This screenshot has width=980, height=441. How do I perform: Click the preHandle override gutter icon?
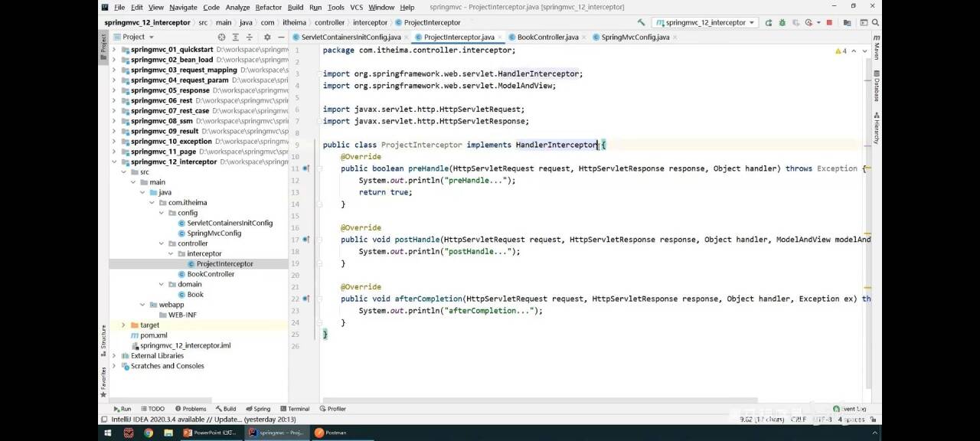point(305,168)
